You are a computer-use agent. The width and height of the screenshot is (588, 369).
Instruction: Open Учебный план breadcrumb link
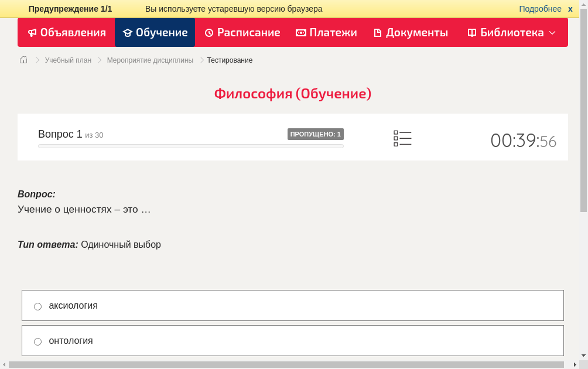click(68, 60)
